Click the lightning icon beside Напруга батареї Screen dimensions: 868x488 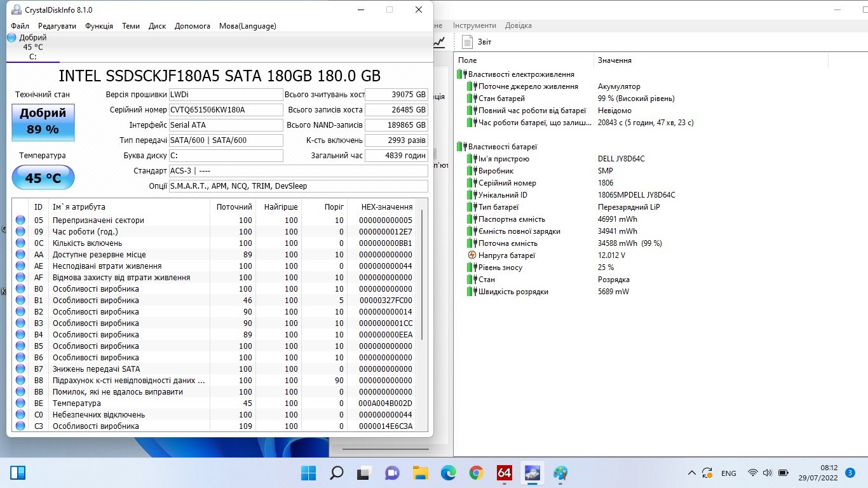[x=471, y=255]
